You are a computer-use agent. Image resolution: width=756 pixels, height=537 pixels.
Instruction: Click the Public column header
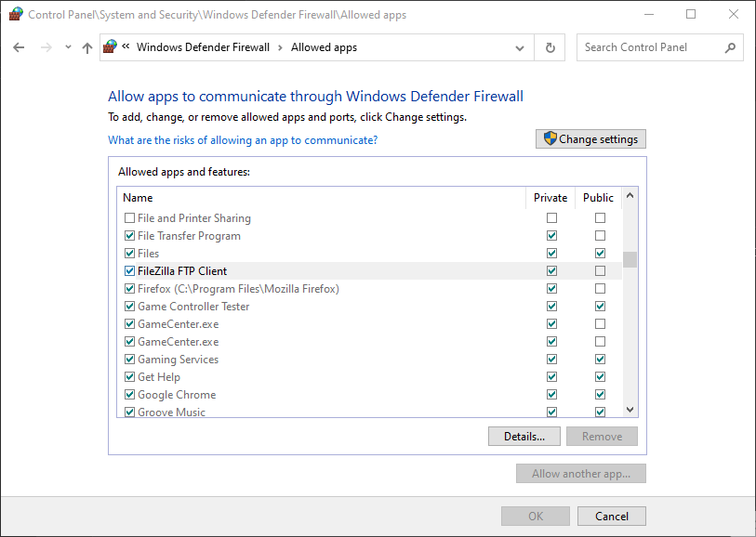pos(598,198)
